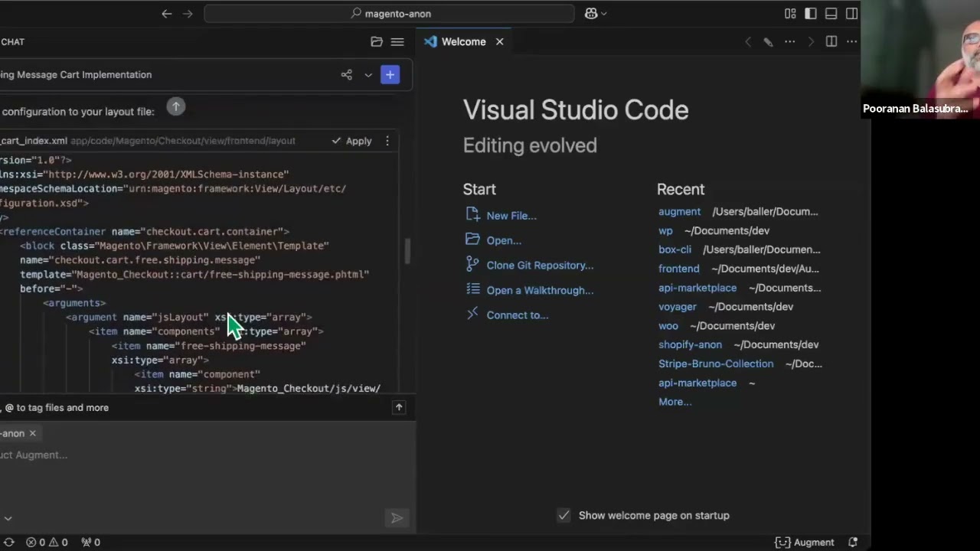Apply the cart_index.xml code changes
980x551 pixels.
(352, 141)
